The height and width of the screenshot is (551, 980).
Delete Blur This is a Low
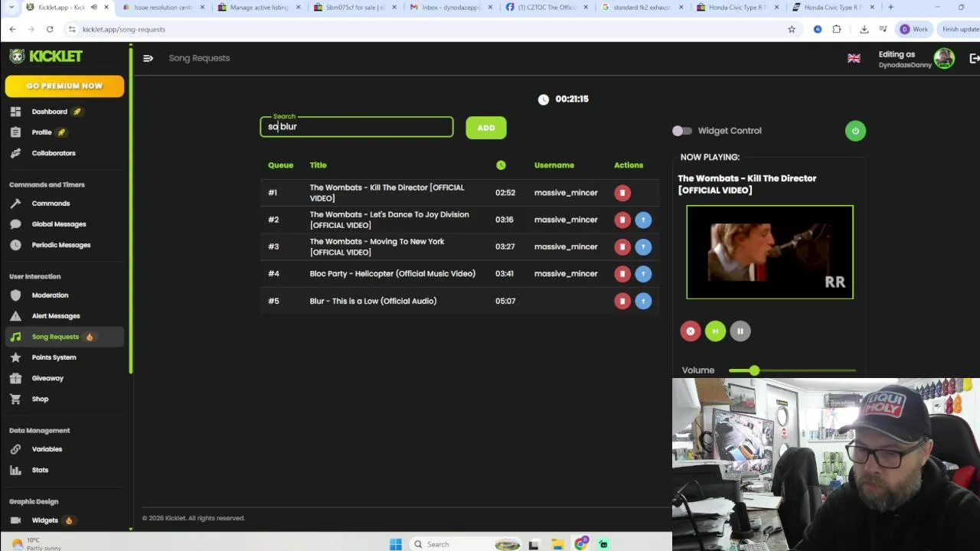pyautogui.click(x=622, y=301)
